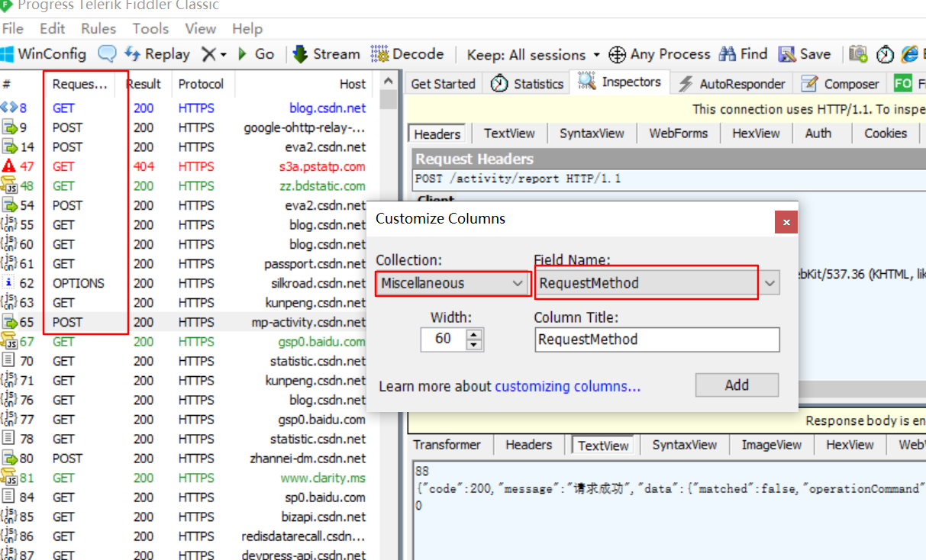Open the AutoResponder tab

731,84
